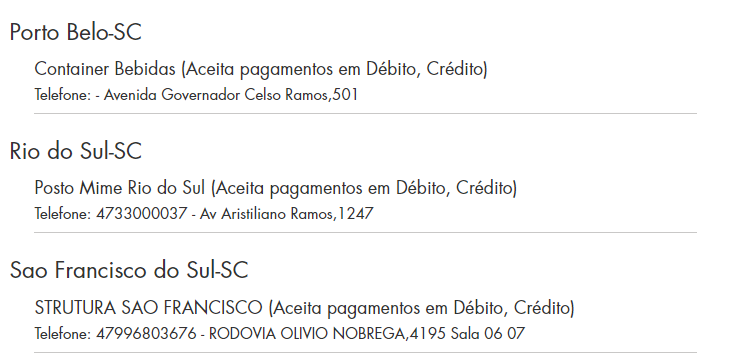Click the Sala 06 07 text
Image resolution: width=735 pixels, height=363 pixels.
pos(488,333)
